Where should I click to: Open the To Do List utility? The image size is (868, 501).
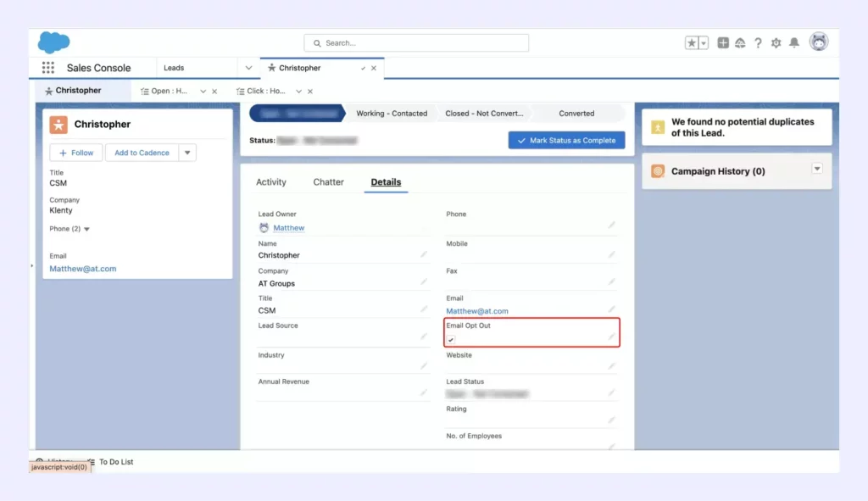tap(111, 462)
